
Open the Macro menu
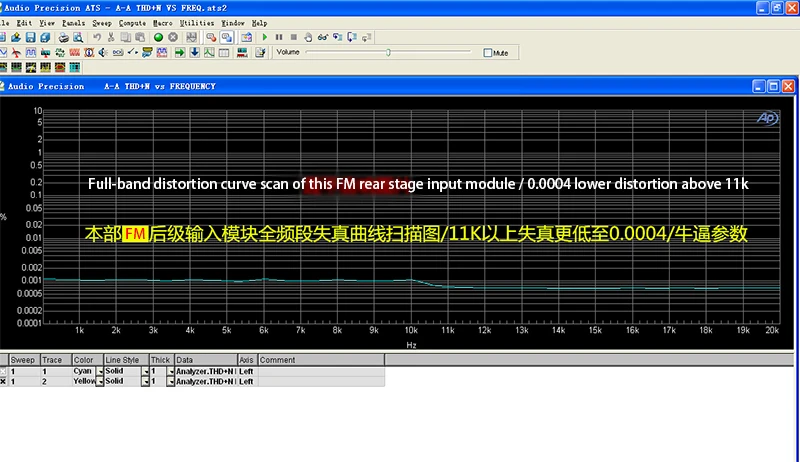(x=163, y=23)
